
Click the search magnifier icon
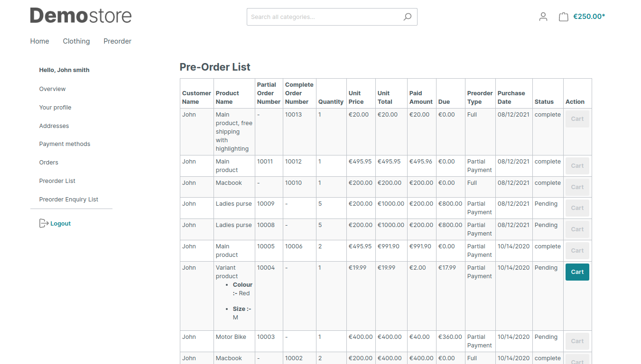[x=407, y=17]
